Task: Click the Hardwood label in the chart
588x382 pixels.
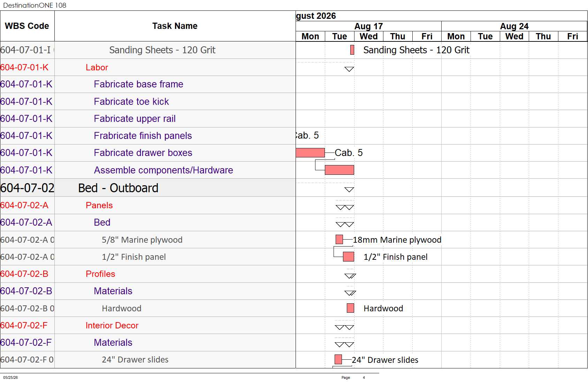Action: click(x=383, y=308)
